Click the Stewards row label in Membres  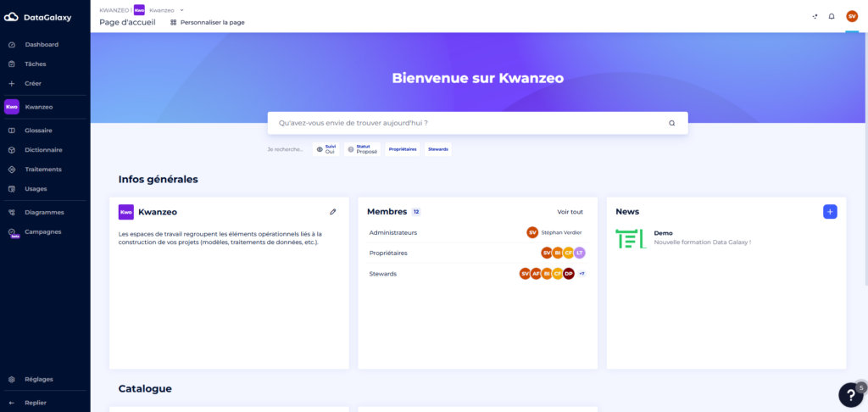pos(383,274)
